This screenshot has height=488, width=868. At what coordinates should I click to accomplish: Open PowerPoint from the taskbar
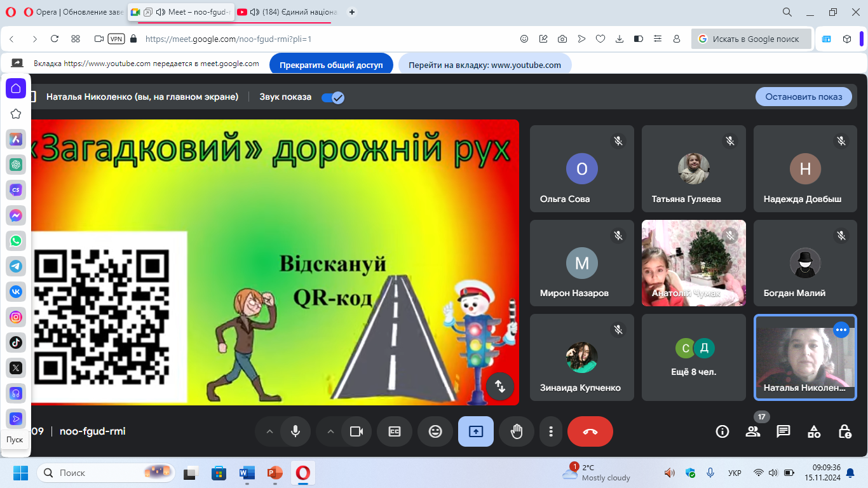click(275, 473)
